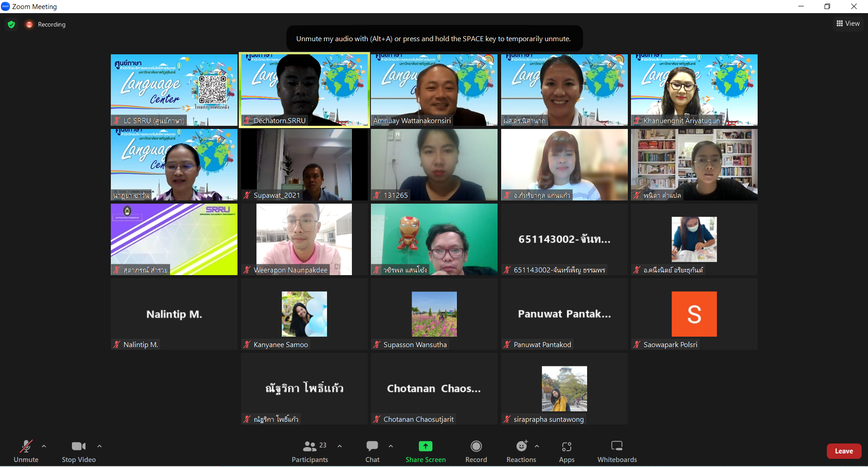The width and height of the screenshot is (868, 467).
Task: Leave the meeting
Action: pyautogui.click(x=844, y=451)
